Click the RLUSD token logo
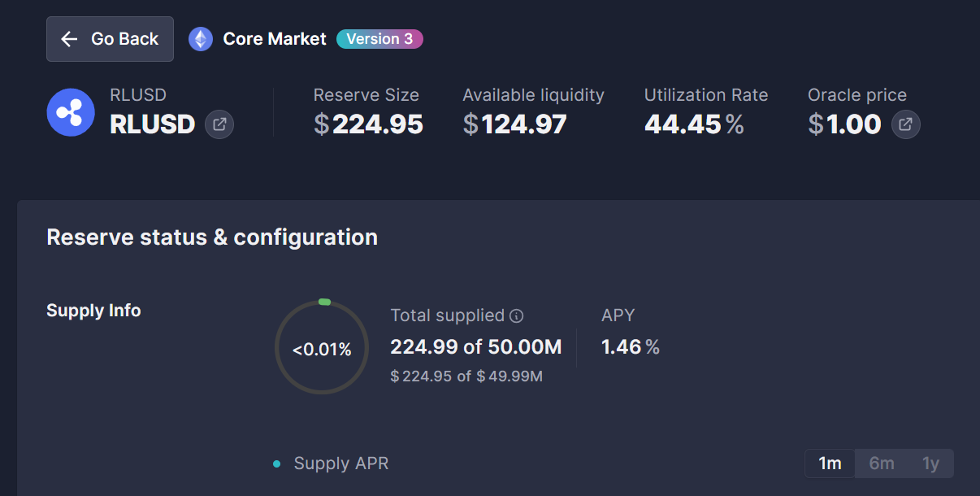This screenshot has width=980, height=496. click(x=71, y=112)
